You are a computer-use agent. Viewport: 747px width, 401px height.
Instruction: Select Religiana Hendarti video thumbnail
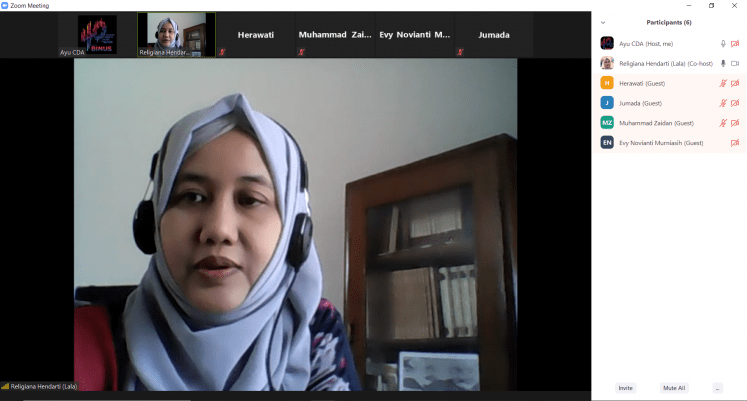point(176,35)
